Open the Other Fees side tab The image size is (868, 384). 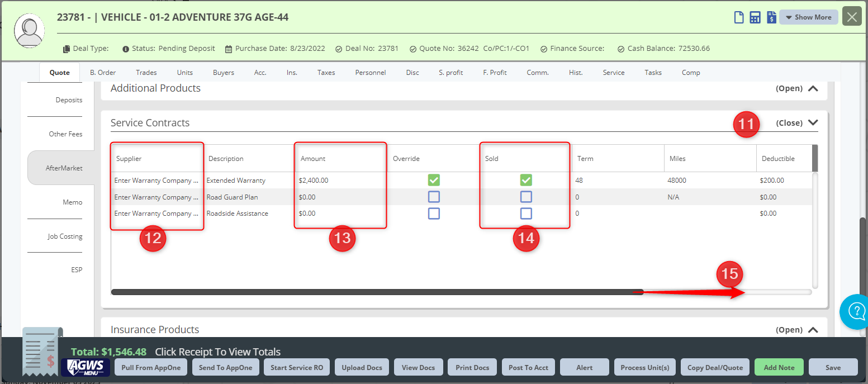(x=65, y=134)
